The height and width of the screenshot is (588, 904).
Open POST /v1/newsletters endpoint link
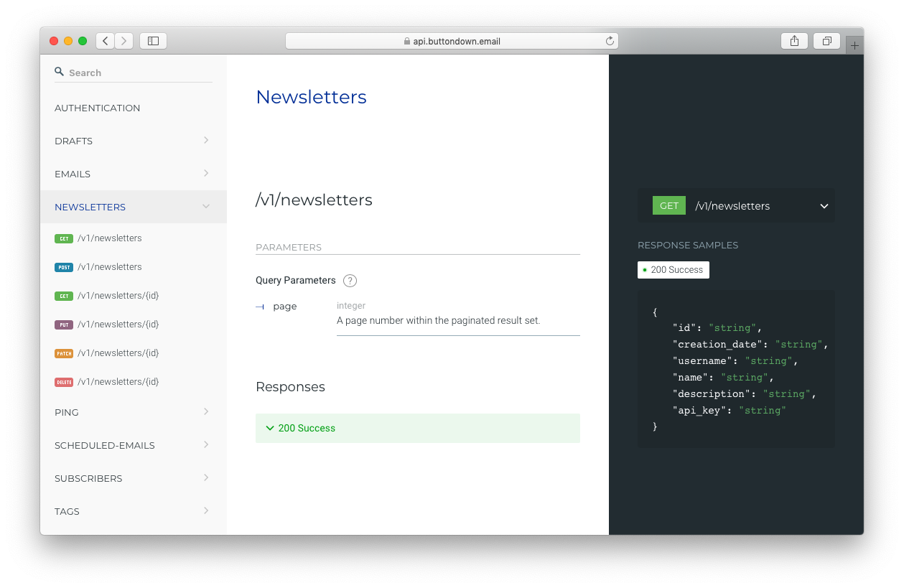click(x=110, y=267)
